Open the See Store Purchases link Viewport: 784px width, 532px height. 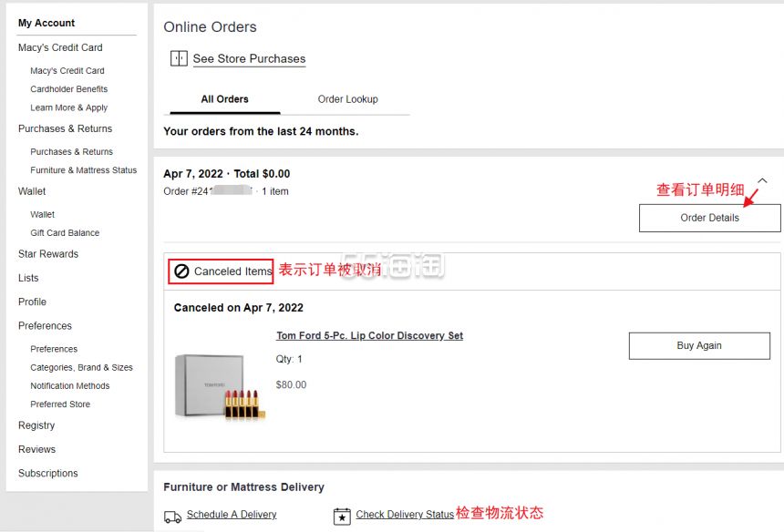pos(249,58)
